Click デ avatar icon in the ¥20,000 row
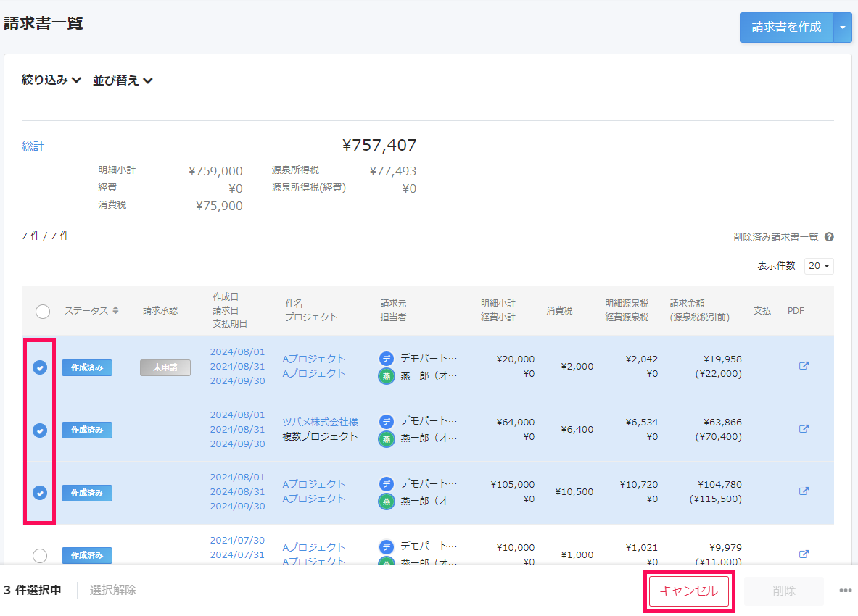858x616 pixels. point(387,359)
